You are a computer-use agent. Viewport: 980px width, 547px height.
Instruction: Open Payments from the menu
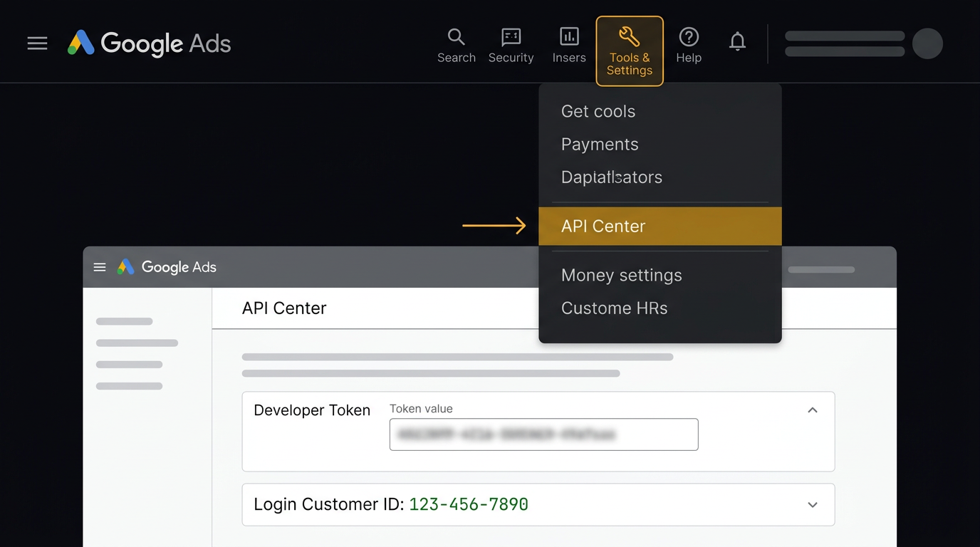(x=600, y=144)
